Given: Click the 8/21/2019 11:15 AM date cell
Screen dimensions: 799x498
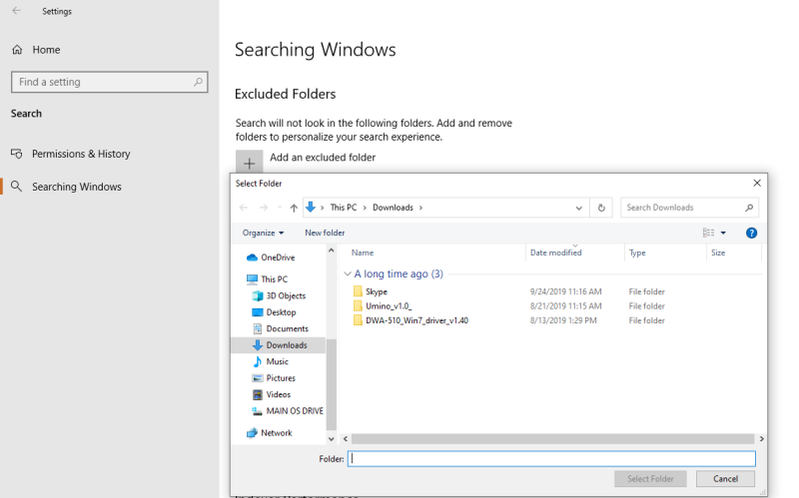Looking at the screenshot, I should (x=566, y=306).
